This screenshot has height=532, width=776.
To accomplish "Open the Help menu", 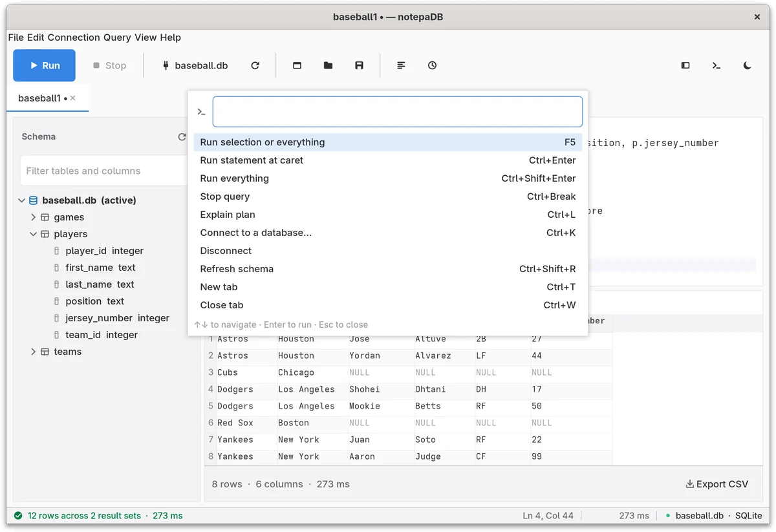I will pyautogui.click(x=171, y=37).
